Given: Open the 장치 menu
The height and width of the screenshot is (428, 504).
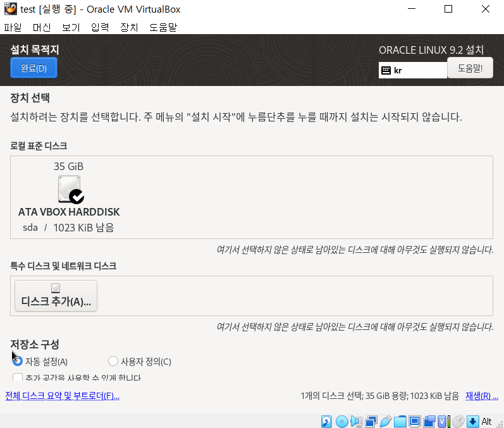Looking at the screenshot, I should (129, 27).
